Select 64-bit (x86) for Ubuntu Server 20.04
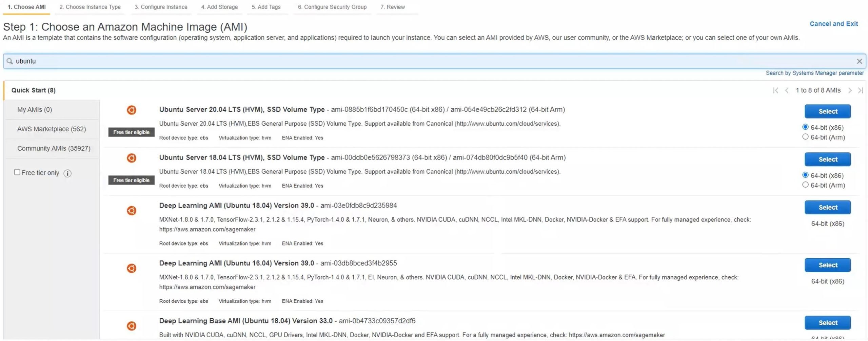This screenshot has height=341, width=868. pyautogui.click(x=805, y=127)
